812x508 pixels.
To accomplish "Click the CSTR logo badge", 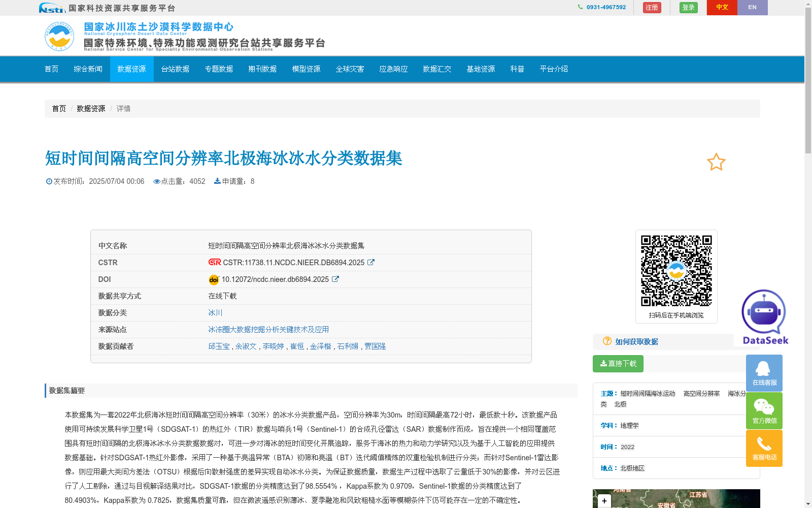I will 215,262.
